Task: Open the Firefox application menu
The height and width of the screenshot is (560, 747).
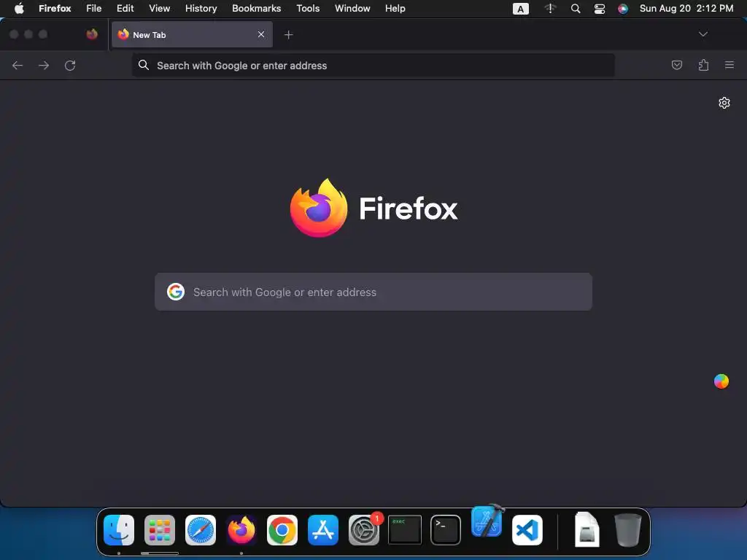Action: click(55, 8)
